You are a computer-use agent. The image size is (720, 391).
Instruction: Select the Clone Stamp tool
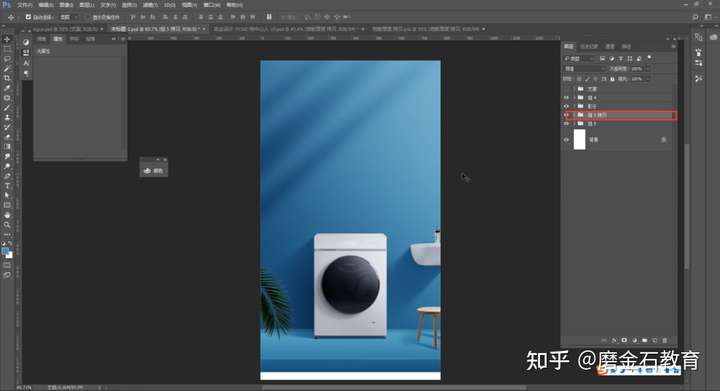[x=7, y=117]
